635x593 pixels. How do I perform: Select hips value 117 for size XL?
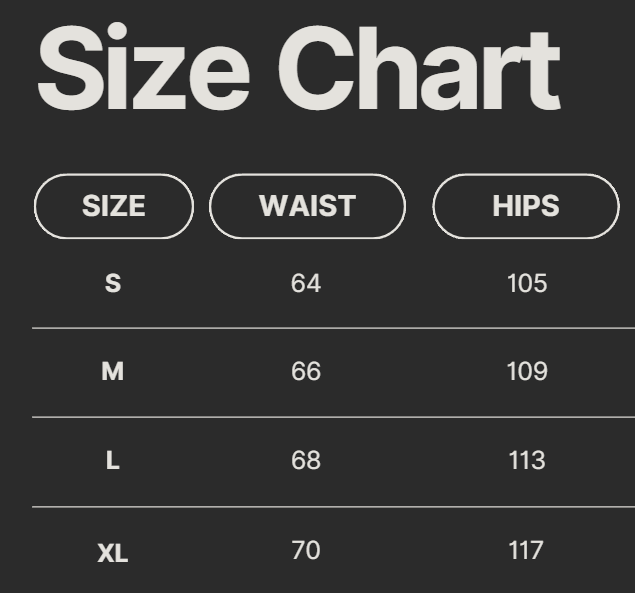pos(527,550)
